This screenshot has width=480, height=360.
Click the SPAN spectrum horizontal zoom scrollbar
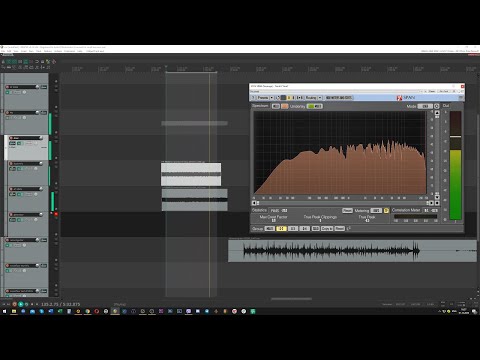(343, 203)
